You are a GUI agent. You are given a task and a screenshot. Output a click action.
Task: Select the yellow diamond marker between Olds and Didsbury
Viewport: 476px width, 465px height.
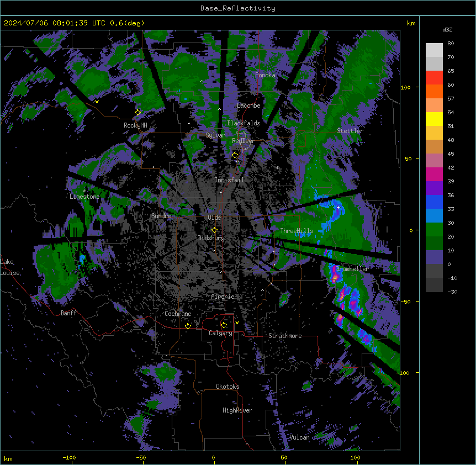[215, 230]
